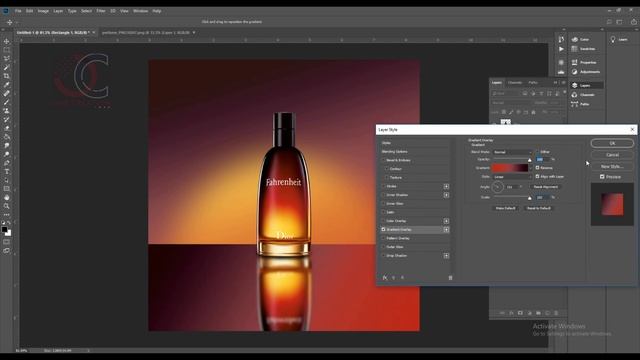The width and height of the screenshot is (640, 360).
Task: Open the Edit Toolbar three-dots icon
Action: point(7,215)
